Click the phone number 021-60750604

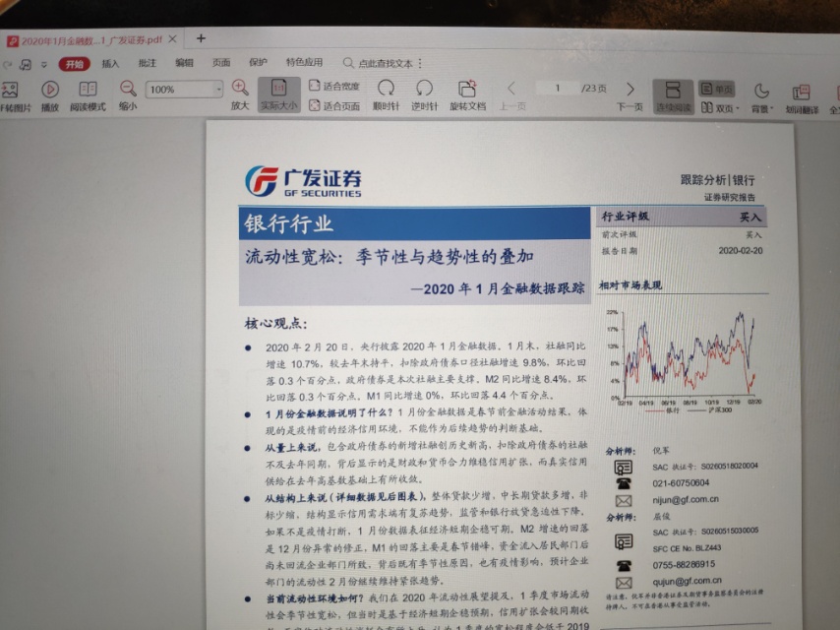coord(681,483)
